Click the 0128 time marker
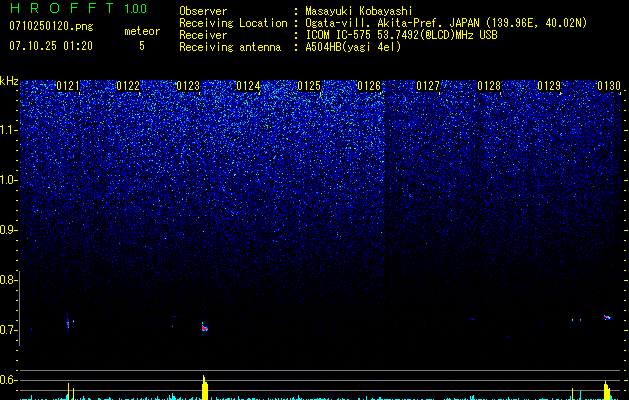The height and width of the screenshot is (400, 629). [x=489, y=86]
